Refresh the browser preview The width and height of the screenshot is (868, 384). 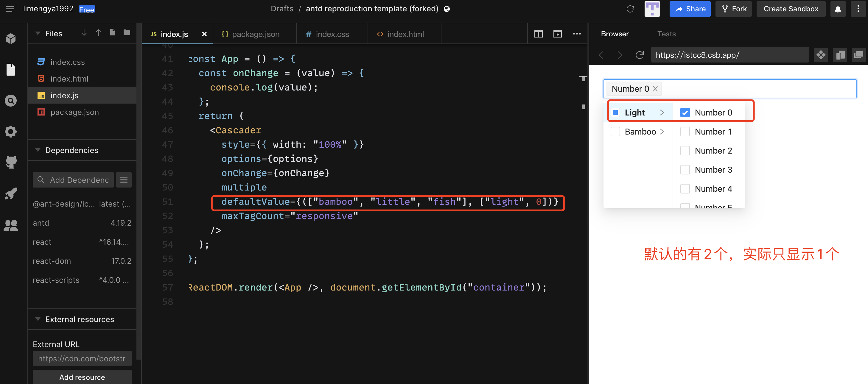(x=639, y=55)
